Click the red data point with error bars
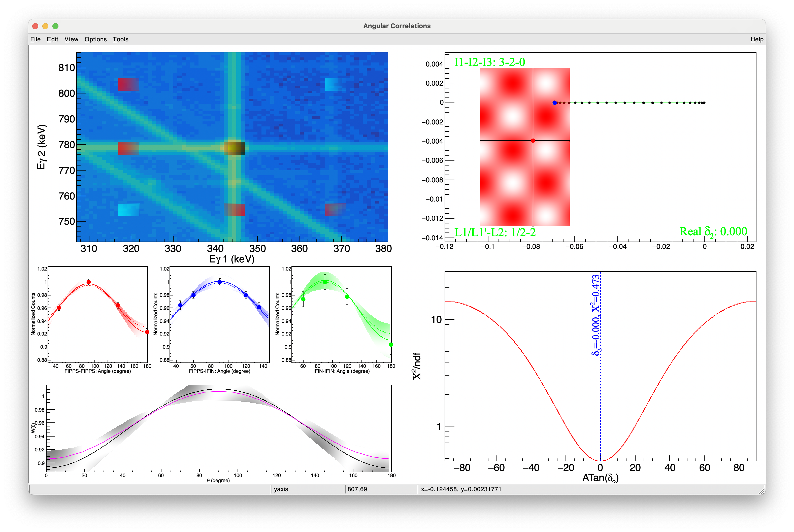Image resolution: width=794 pixels, height=532 pixels. (533, 141)
